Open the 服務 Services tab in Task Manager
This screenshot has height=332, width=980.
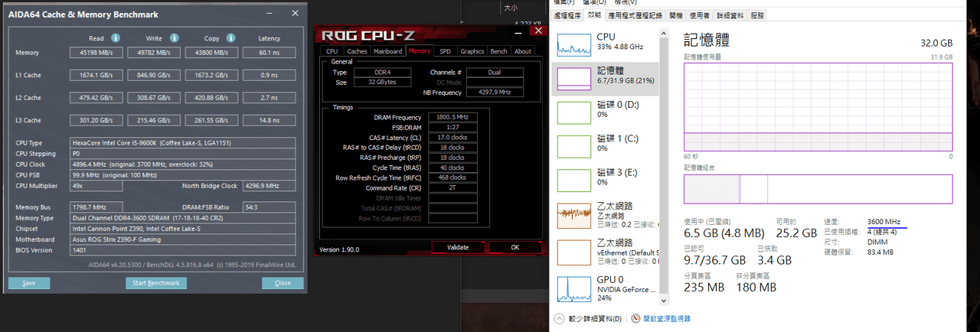[x=757, y=15]
